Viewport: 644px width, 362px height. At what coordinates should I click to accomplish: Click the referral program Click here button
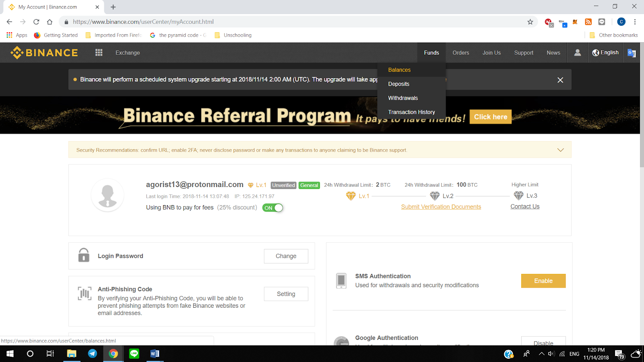coord(491,117)
